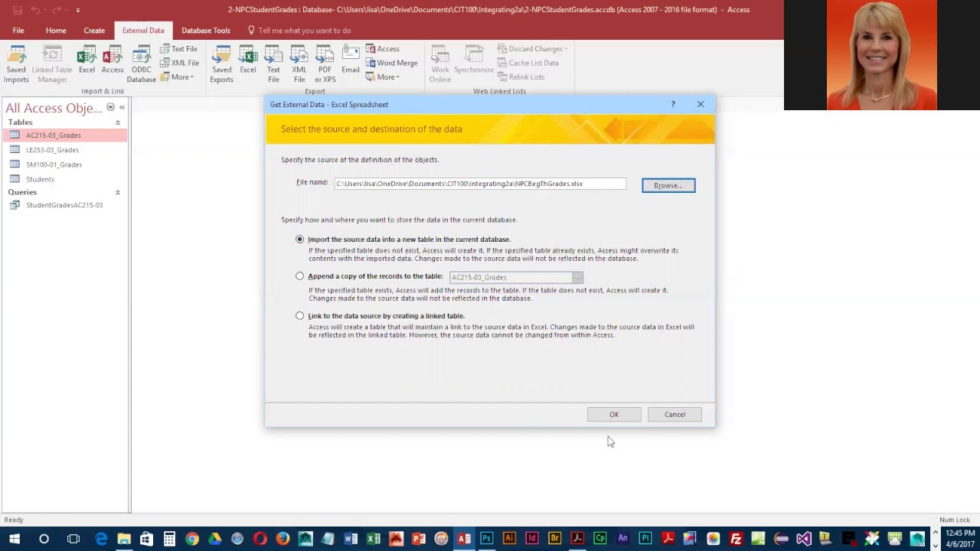This screenshot has width=980, height=551.
Task: Click the File name input field
Action: point(480,184)
